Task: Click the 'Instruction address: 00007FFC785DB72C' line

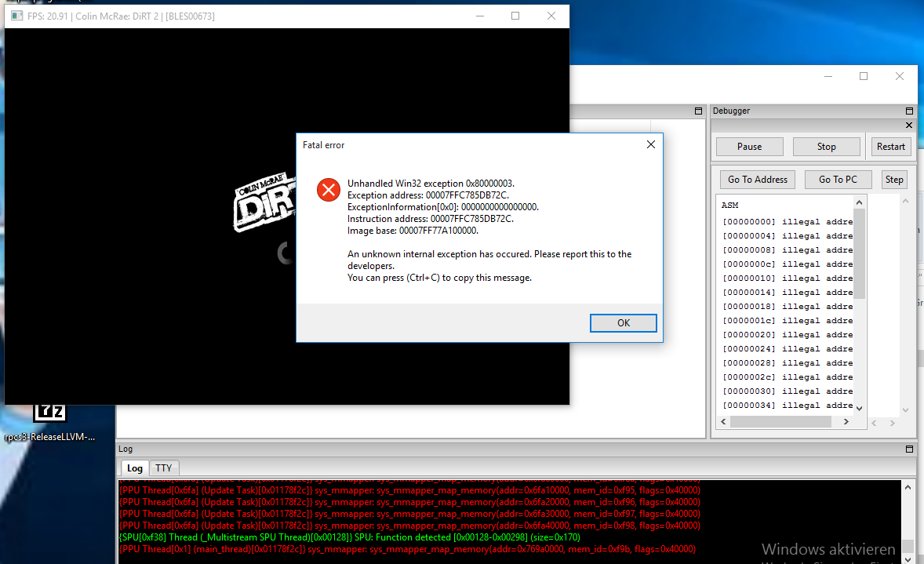Action: tap(430, 219)
